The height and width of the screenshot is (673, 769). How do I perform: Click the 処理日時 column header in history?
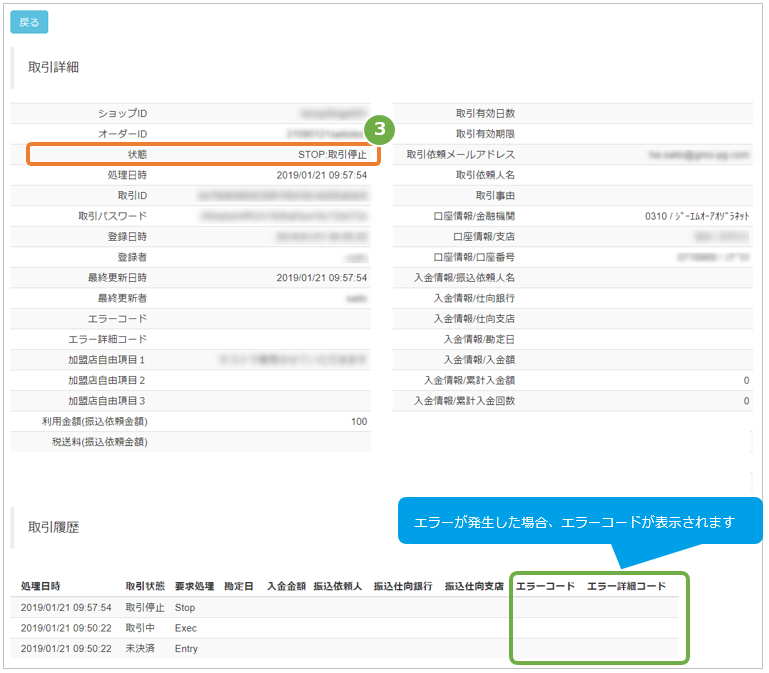pyautogui.click(x=40, y=586)
